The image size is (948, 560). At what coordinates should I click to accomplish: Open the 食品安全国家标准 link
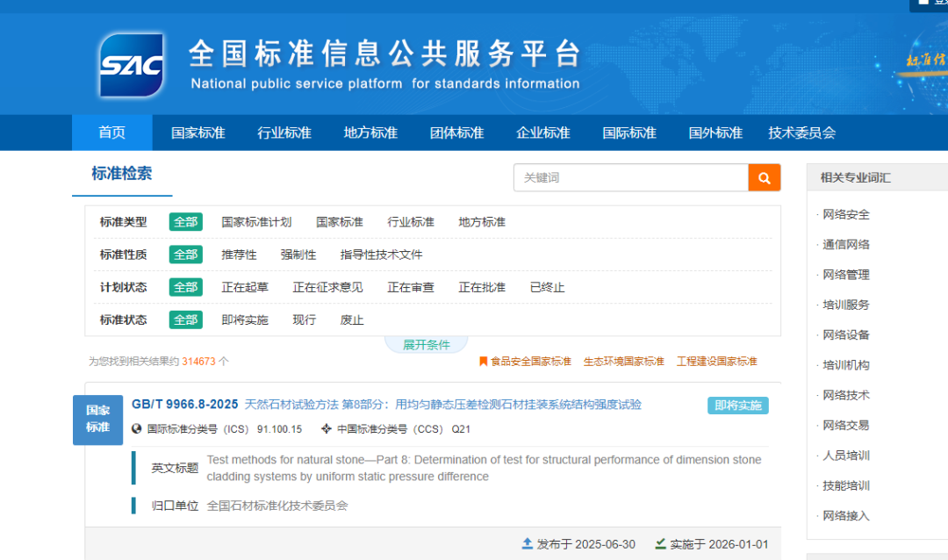[530, 362]
